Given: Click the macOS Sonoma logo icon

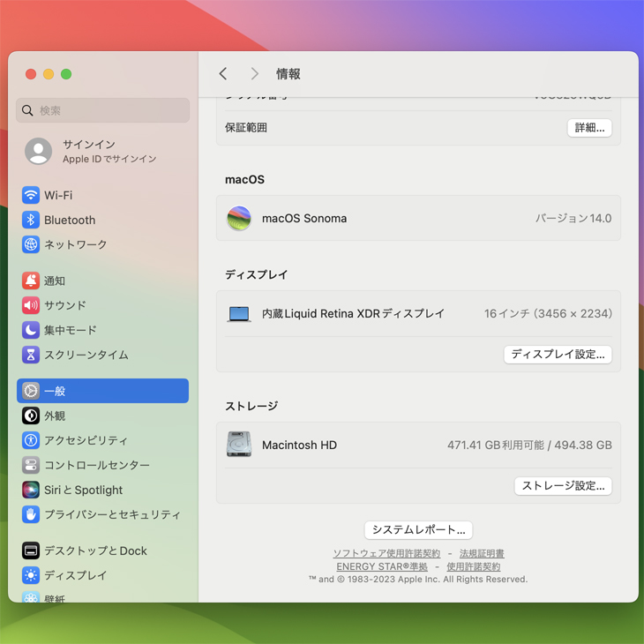Looking at the screenshot, I should coord(238,218).
